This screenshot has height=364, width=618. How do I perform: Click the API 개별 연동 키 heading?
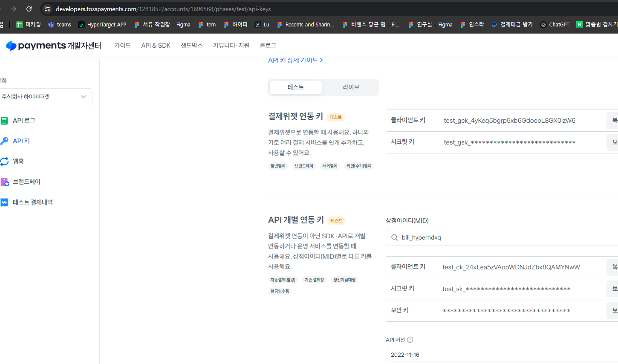[x=296, y=220]
